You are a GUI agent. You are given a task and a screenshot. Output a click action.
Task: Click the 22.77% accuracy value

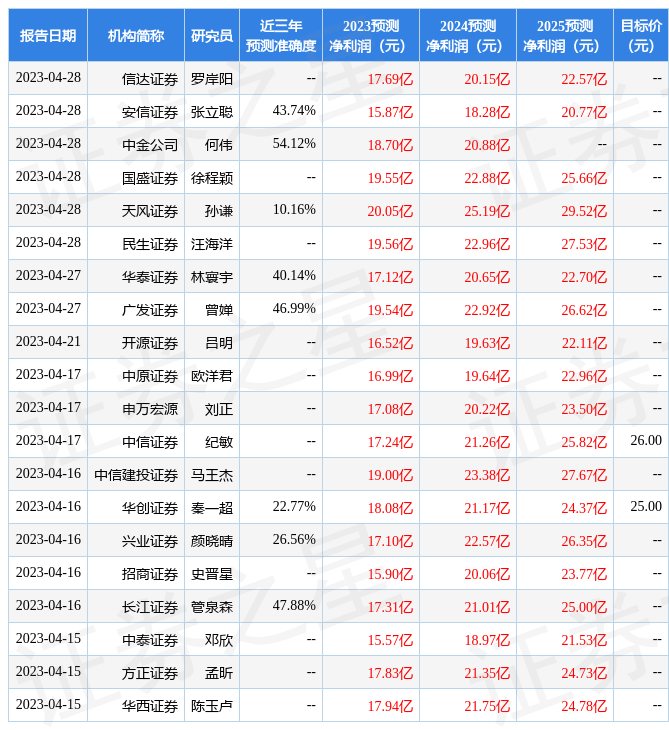click(x=294, y=506)
